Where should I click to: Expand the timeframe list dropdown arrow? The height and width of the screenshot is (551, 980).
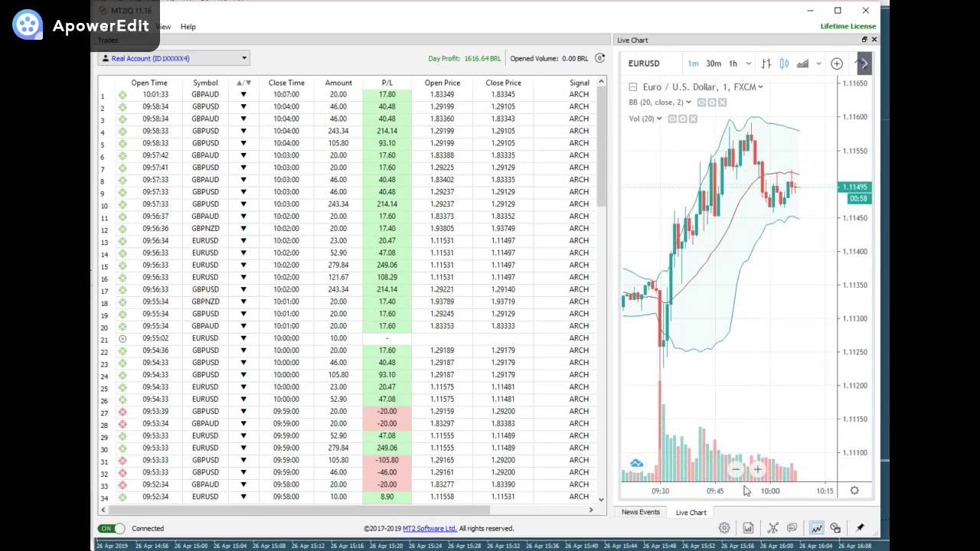748,64
